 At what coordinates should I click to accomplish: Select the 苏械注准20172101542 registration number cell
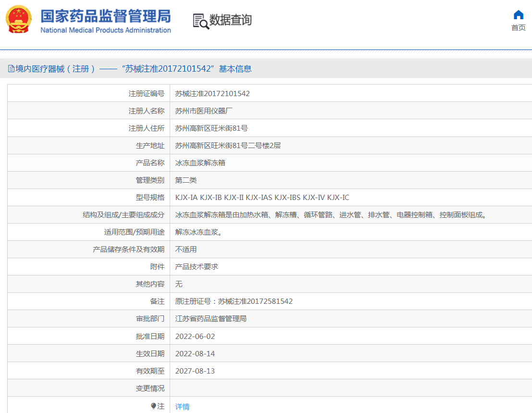pos(211,93)
